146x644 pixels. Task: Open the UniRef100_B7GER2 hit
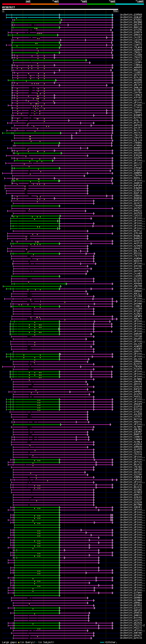131,20
